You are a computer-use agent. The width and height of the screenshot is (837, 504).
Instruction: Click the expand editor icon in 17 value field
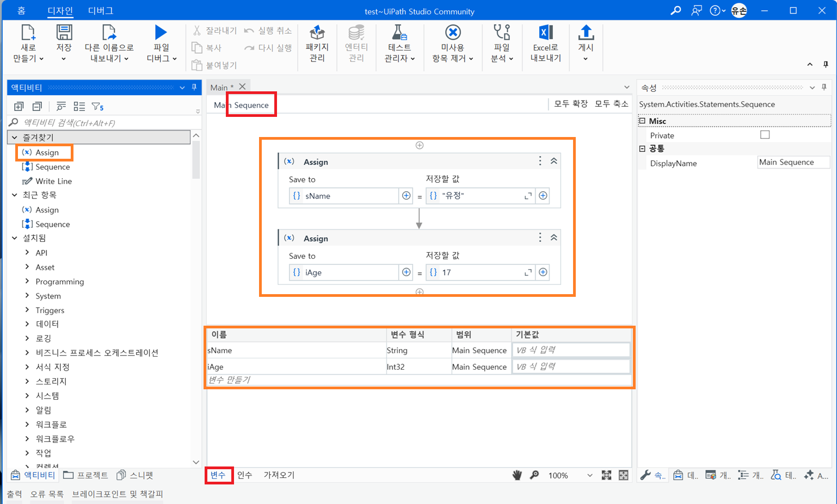click(x=527, y=272)
